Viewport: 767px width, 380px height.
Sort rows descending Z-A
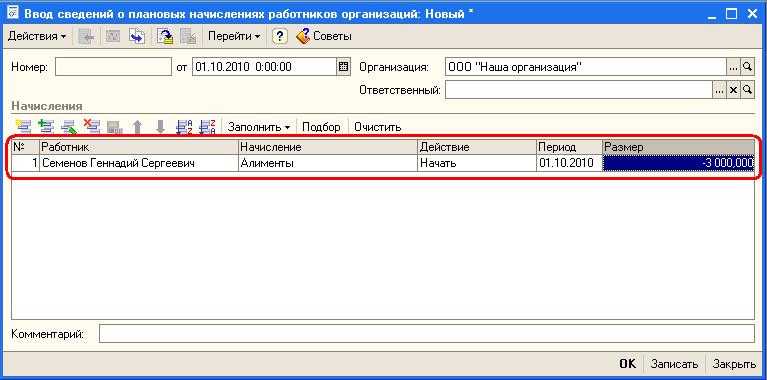(207, 127)
